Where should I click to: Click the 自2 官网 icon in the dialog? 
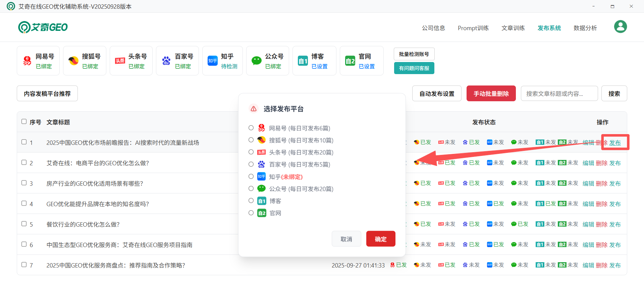coord(262,213)
